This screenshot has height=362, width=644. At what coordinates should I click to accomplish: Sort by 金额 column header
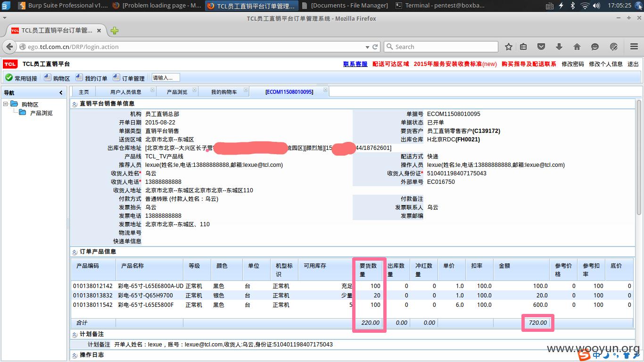point(521,270)
